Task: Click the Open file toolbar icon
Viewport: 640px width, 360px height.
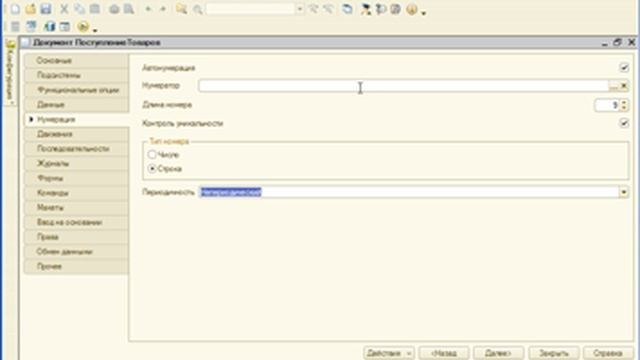Action: coord(31,9)
